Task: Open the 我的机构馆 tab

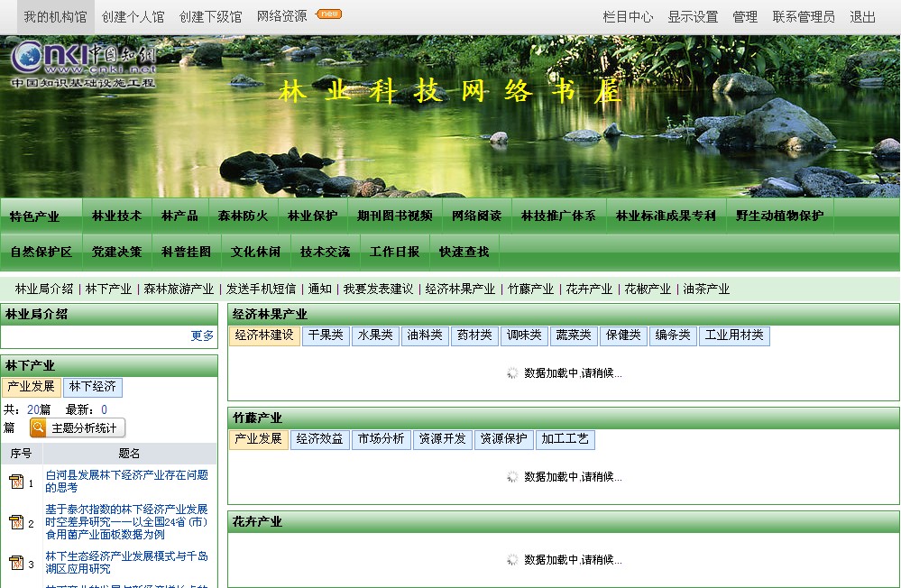Action: click(x=55, y=16)
